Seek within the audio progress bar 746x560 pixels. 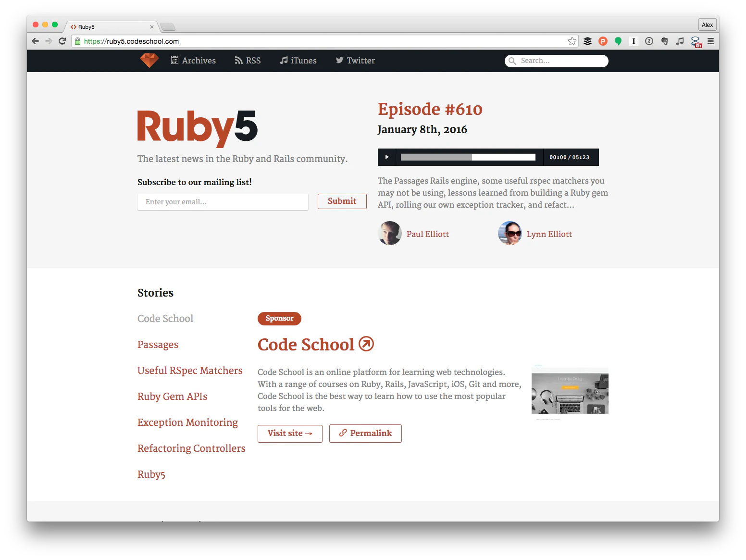[468, 157]
